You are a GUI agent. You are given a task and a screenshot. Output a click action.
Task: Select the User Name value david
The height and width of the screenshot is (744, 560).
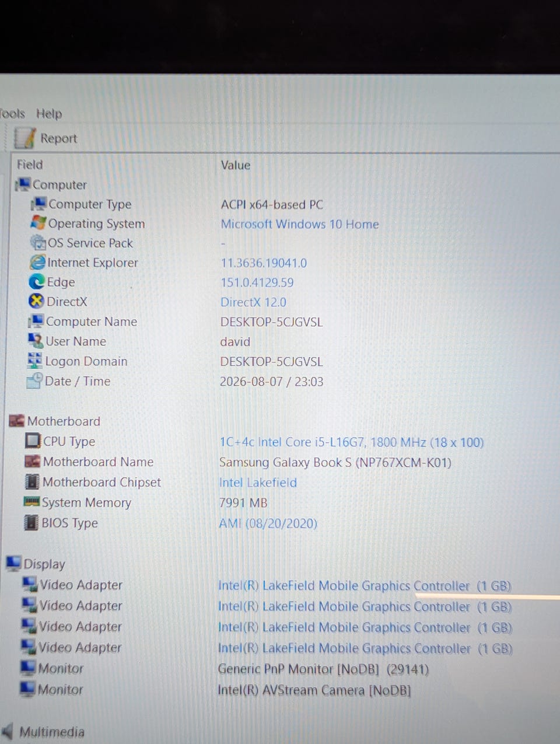(235, 342)
